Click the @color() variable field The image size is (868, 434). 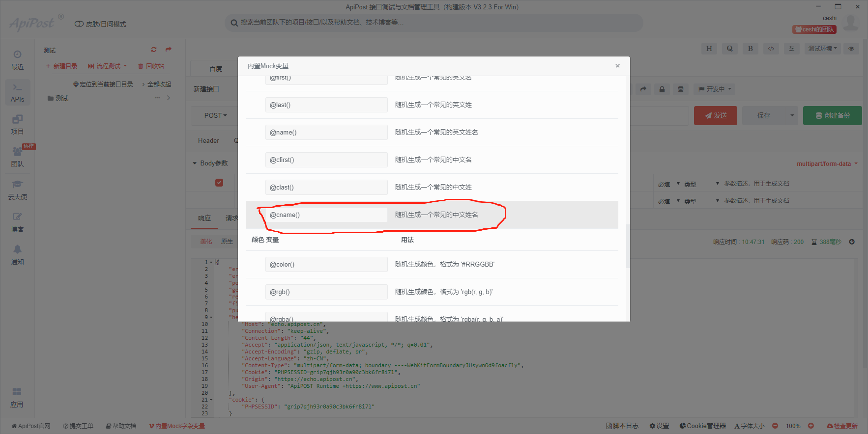pyautogui.click(x=326, y=265)
